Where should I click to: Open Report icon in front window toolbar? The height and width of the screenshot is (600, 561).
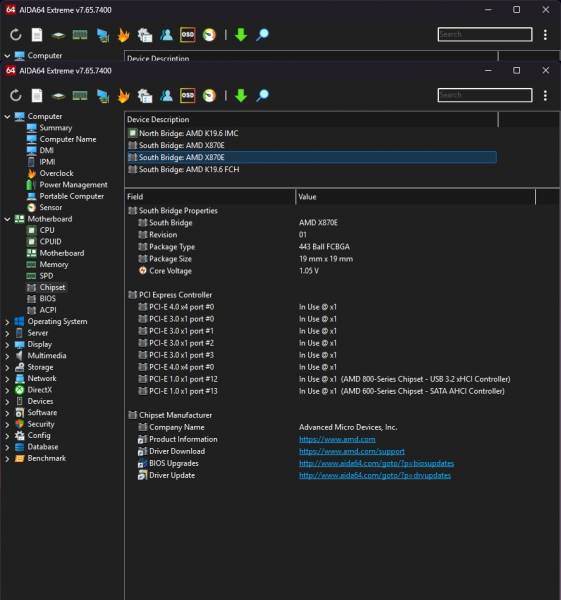tap(37, 96)
